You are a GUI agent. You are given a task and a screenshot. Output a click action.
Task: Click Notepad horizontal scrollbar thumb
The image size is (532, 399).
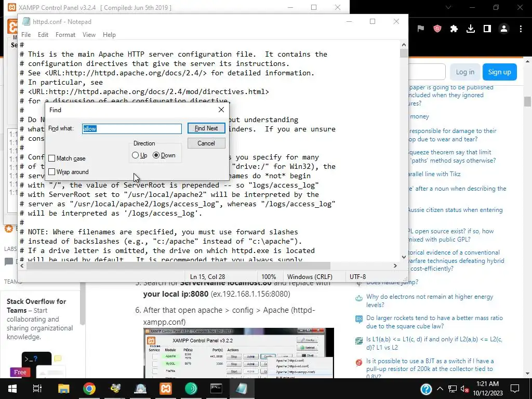pos(178,265)
